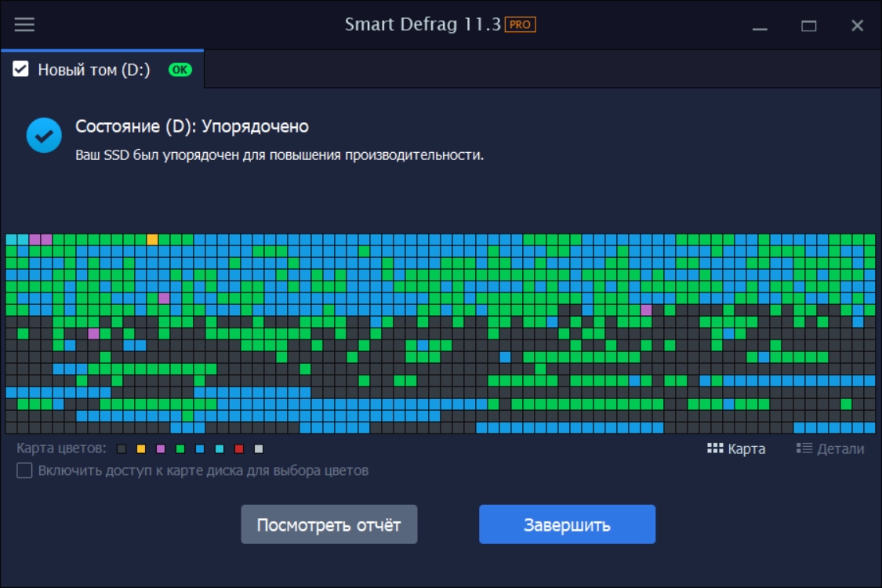Click the Smart Defrag 11.3 title

[x=423, y=24]
